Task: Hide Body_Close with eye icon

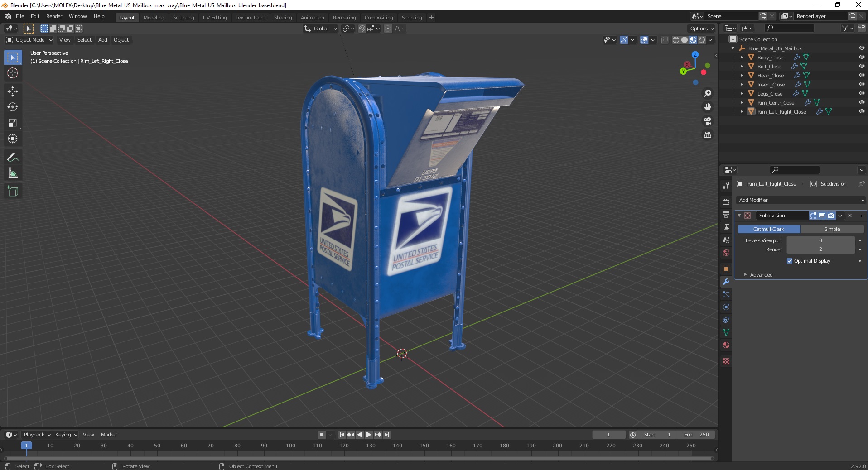Action: (861, 57)
